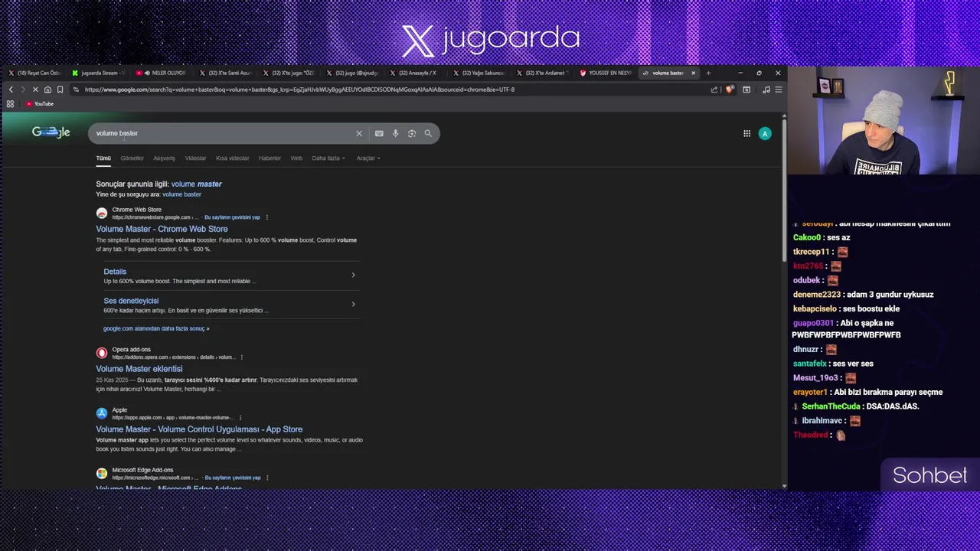Select the Tümü search filter tab
Screen dimensions: 980x551
tap(103, 158)
